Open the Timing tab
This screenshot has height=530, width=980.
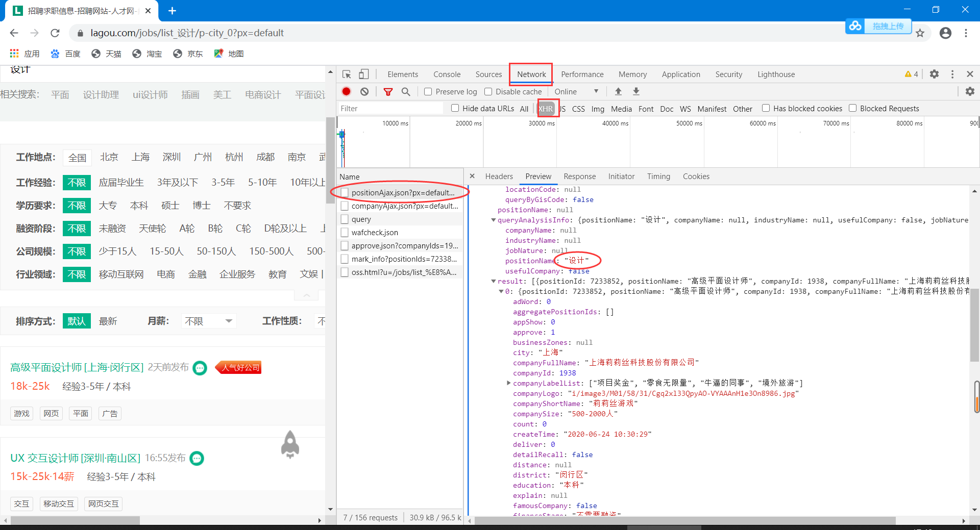658,176
